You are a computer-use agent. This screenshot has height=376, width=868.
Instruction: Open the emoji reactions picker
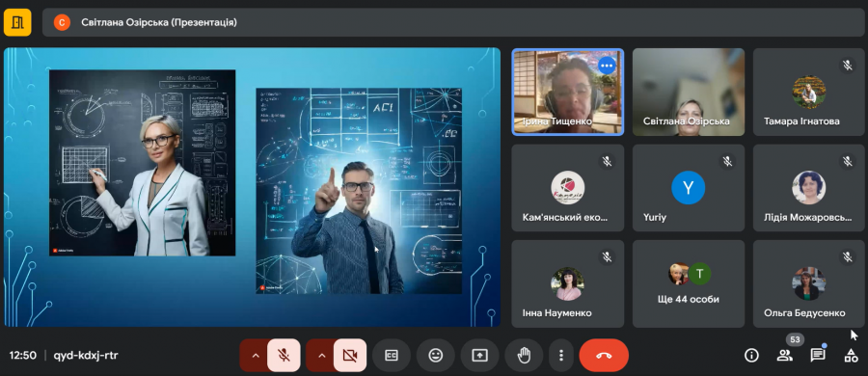pyautogui.click(x=436, y=355)
